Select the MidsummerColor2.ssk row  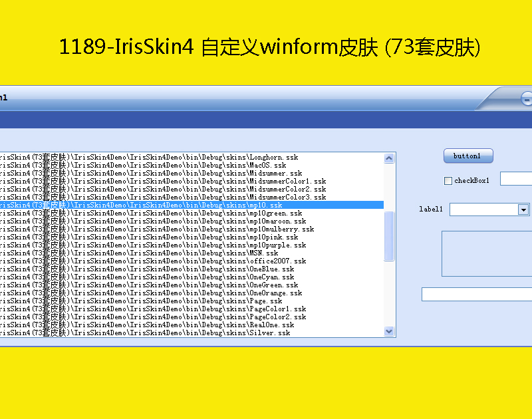[x=192, y=189]
